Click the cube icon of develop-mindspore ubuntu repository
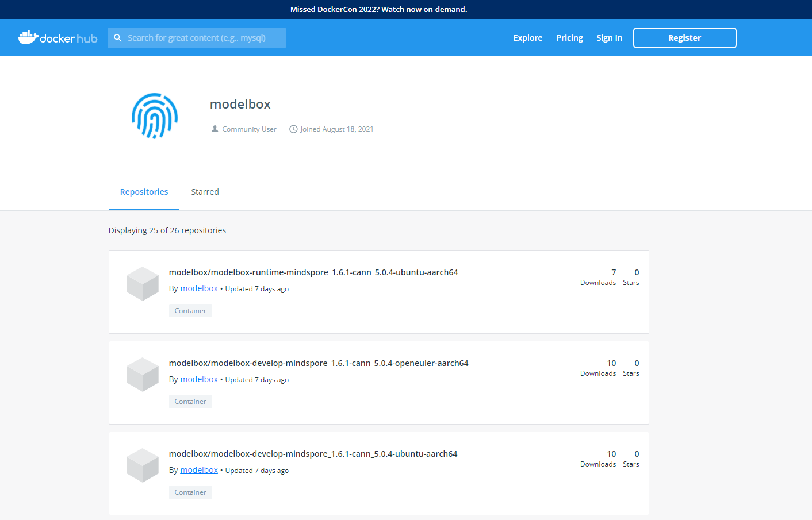 pyautogui.click(x=143, y=465)
